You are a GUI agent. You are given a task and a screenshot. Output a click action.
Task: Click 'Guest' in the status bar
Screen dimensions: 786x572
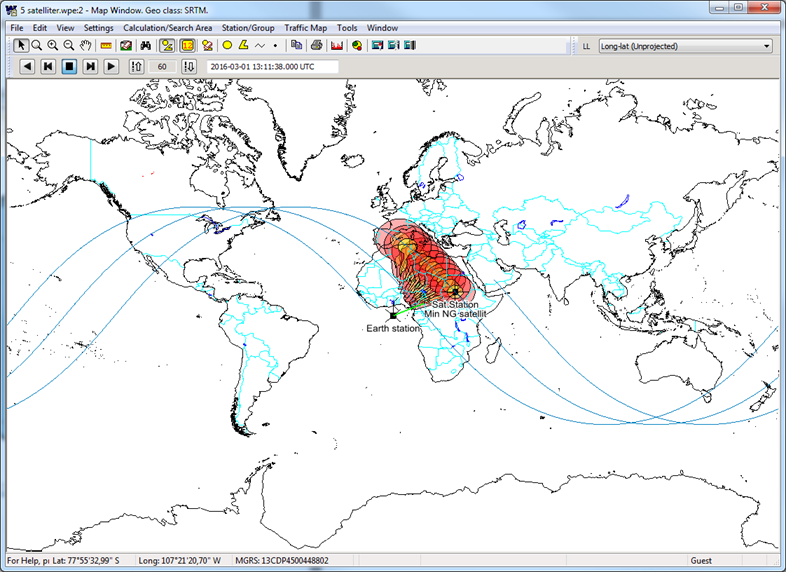(x=701, y=560)
